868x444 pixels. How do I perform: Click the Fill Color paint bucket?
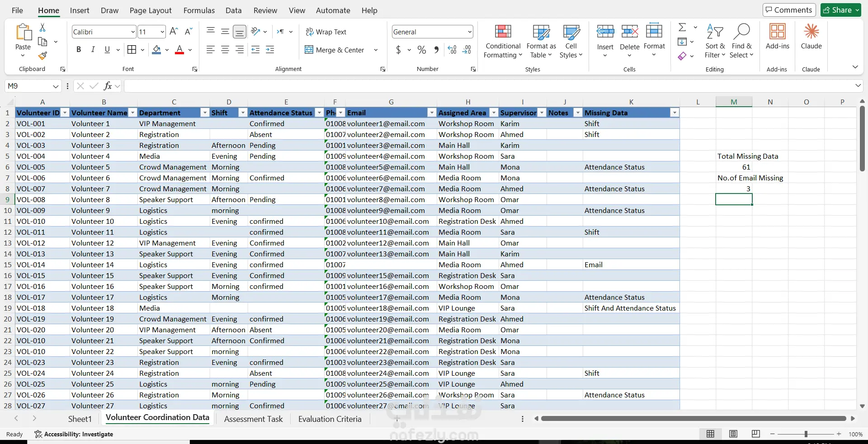point(156,50)
